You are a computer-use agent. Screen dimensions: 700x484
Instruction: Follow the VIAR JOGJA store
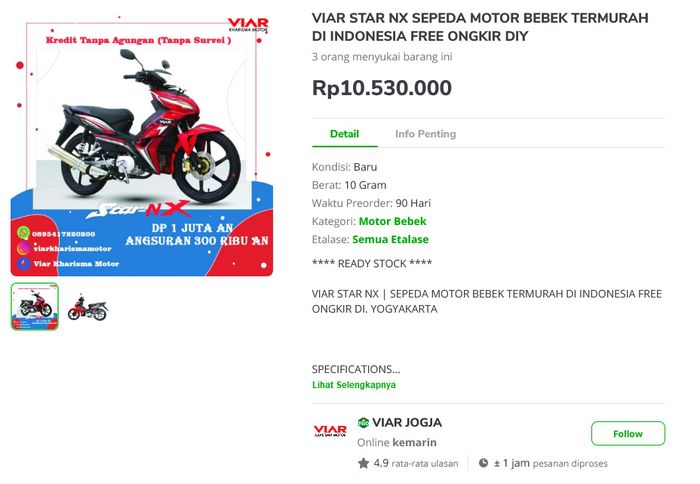point(628,434)
